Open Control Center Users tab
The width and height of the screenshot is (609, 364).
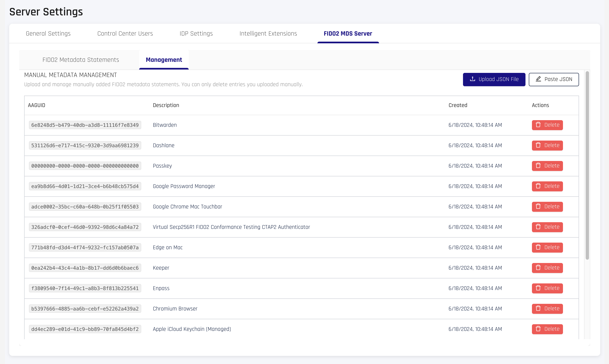[125, 34]
